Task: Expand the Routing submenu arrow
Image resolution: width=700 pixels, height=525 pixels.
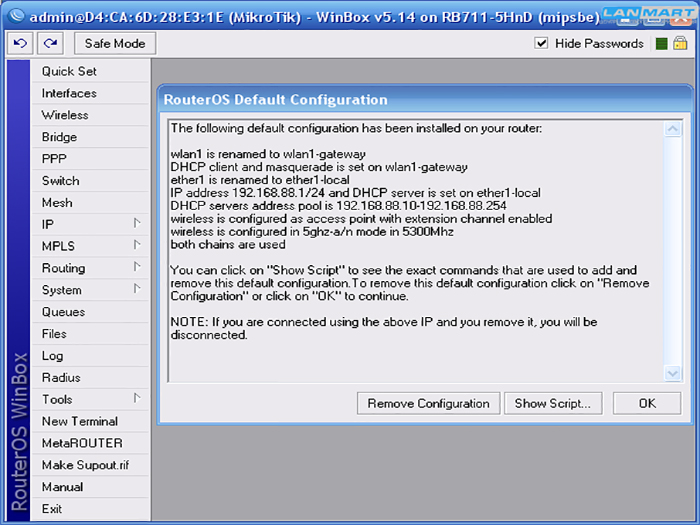Action: (x=137, y=267)
